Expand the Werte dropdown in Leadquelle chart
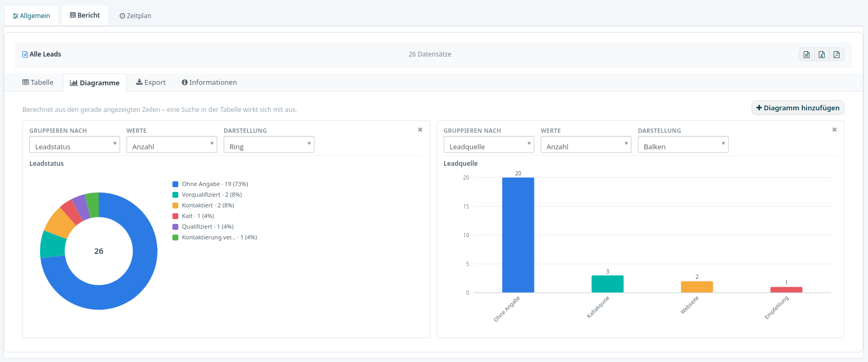Image resolution: width=868 pixels, height=362 pixels. (x=586, y=144)
